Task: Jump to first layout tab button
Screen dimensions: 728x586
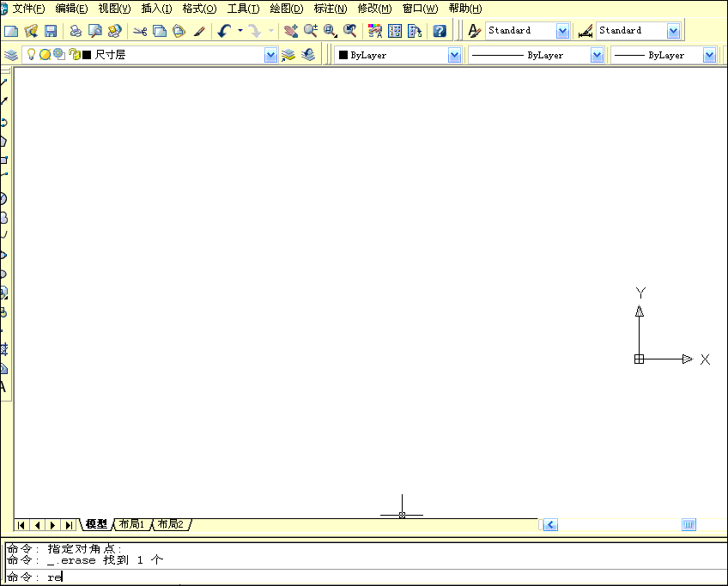Action: [x=21, y=525]
